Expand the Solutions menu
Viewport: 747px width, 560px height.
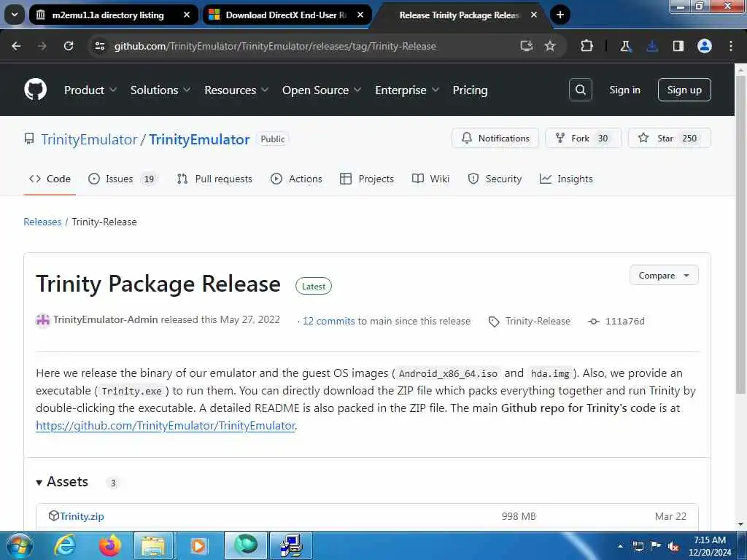point(160,90)
